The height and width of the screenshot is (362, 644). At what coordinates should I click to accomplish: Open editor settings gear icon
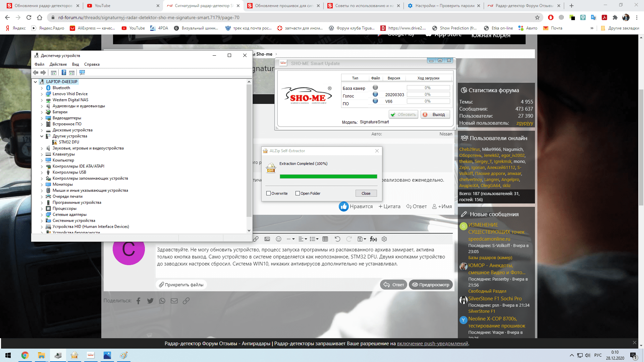pos(384,239)
